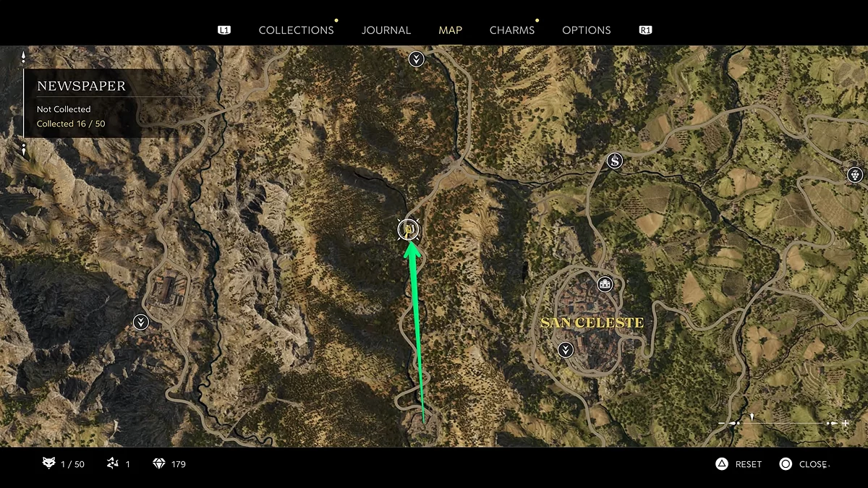This screenshot has width=868, height=488.
Task: Click the dollar sign shop marker
Action: tap(616, 160)
